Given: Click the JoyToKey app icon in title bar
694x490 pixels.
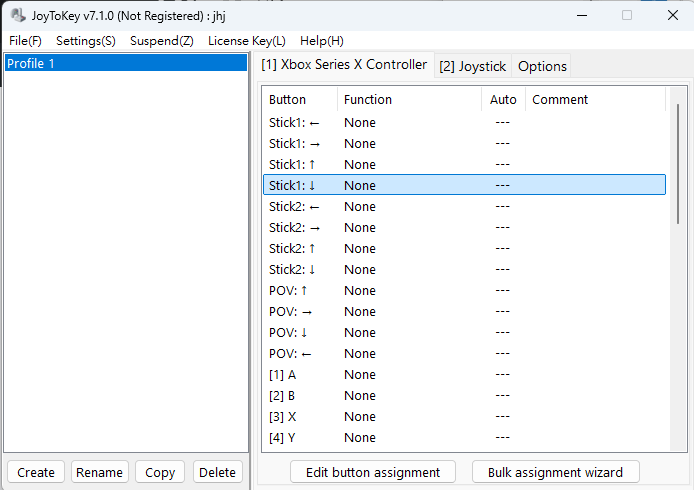Looking at the screenshot, I should point(18,16).
